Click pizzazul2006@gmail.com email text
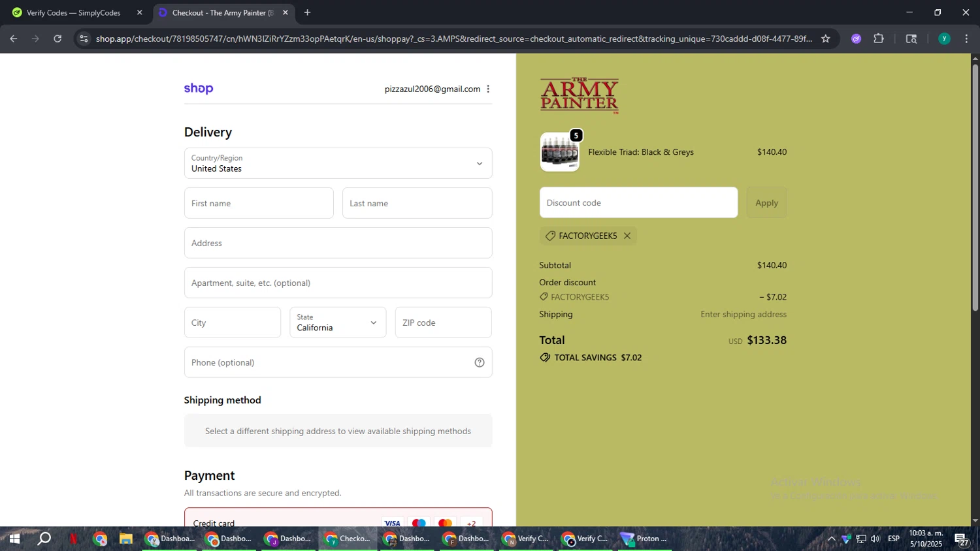Screen dimensions: 980x551 [x=432, y=89]
